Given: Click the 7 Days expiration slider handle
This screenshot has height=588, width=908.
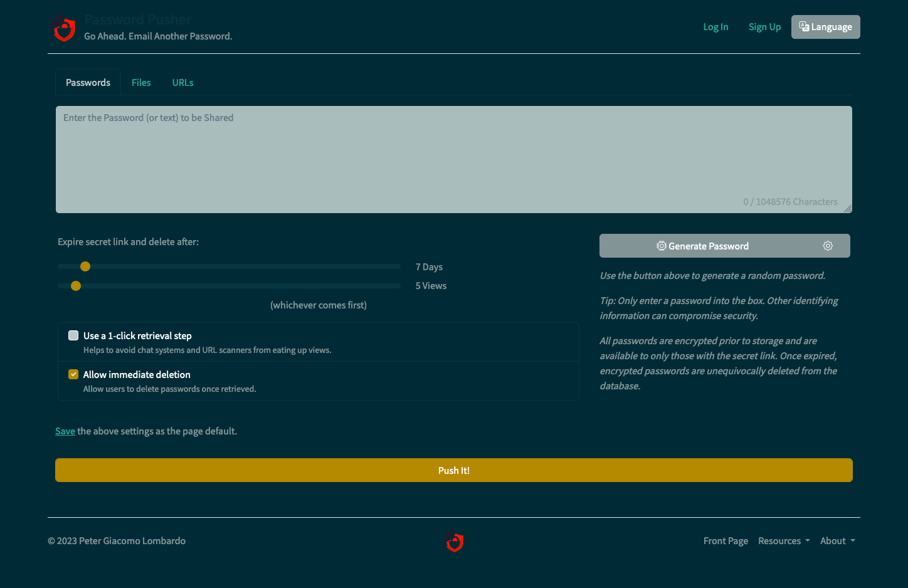Looking at the screenshot, I should point(85,266).
